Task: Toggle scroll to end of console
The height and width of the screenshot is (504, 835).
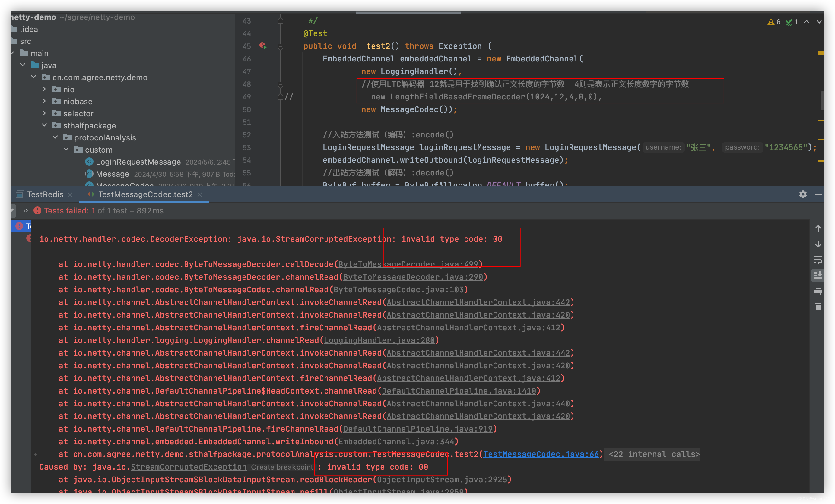Action: [x=818, y=276]
